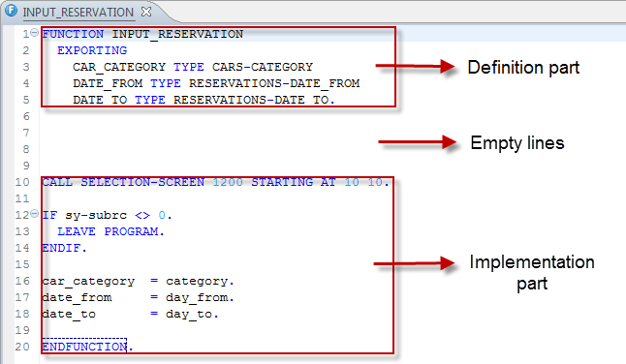Click DATE_TO TYPE RESERVATIONS-DATE_TO line
The image size is (626, 364).
(204, 100)
